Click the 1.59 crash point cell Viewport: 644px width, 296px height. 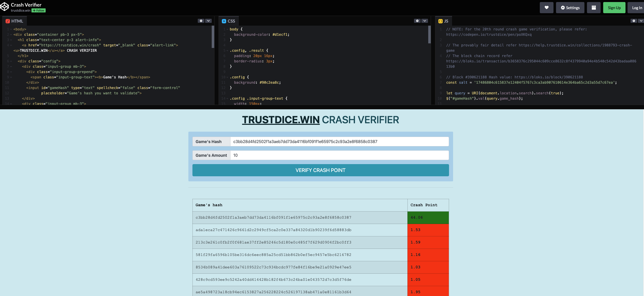(428, 242)
